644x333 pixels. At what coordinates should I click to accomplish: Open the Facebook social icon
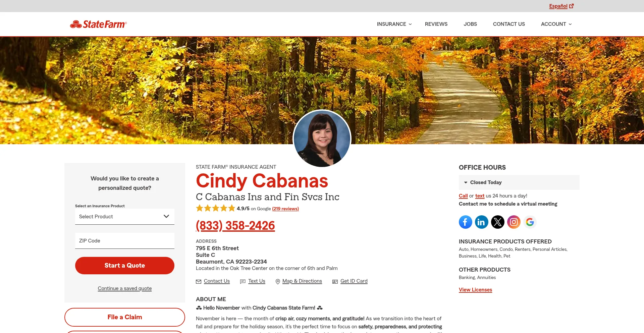pos(465,222)
